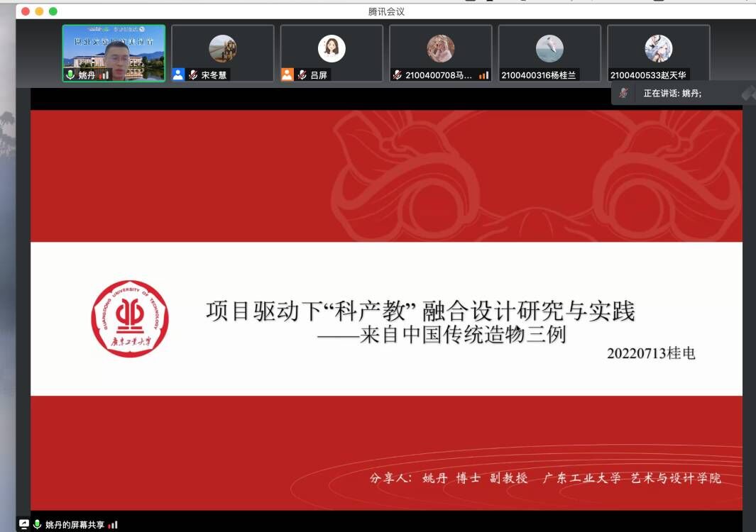The height and width of the screenshot is (532, 756).
Task: Select 2100400533赵天华's participant tile
Action: pos(658,50)
